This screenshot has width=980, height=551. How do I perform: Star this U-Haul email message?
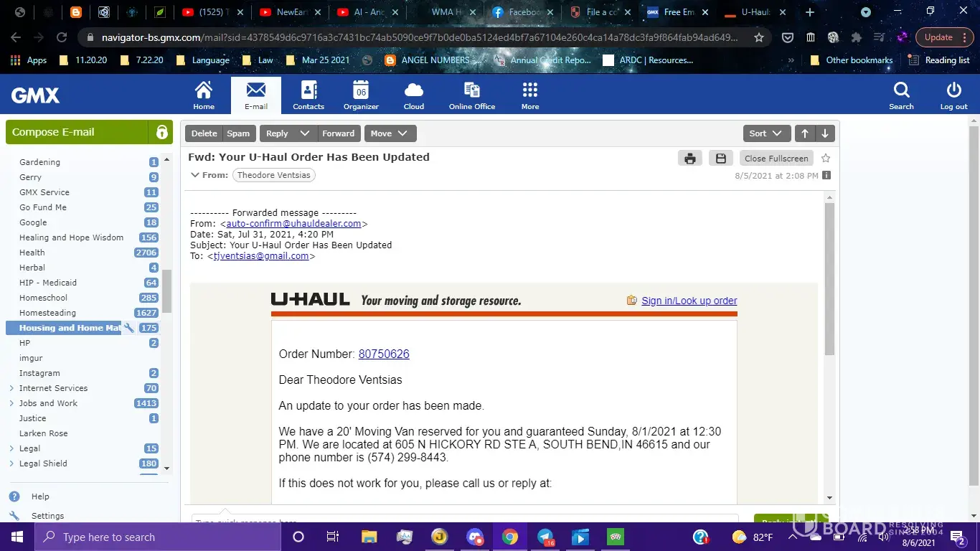tap(826, 158)
